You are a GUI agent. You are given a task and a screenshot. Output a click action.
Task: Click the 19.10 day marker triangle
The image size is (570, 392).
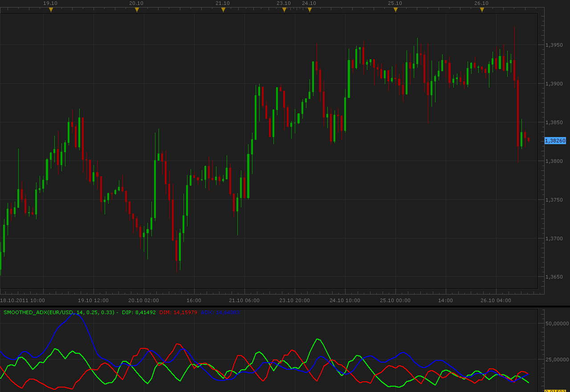coord(51,10)
